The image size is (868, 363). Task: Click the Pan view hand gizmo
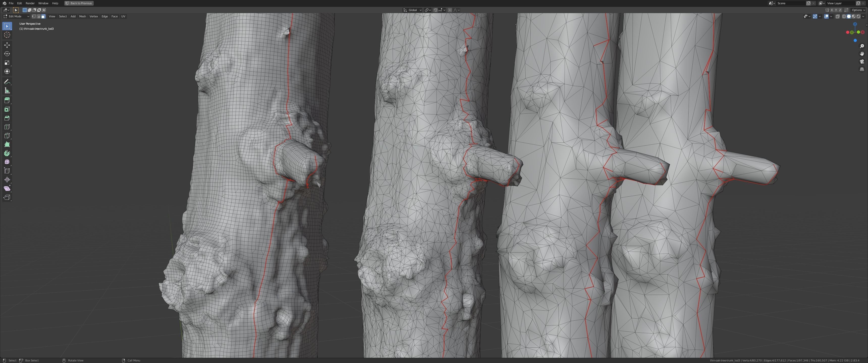click(x=862, y=54)
